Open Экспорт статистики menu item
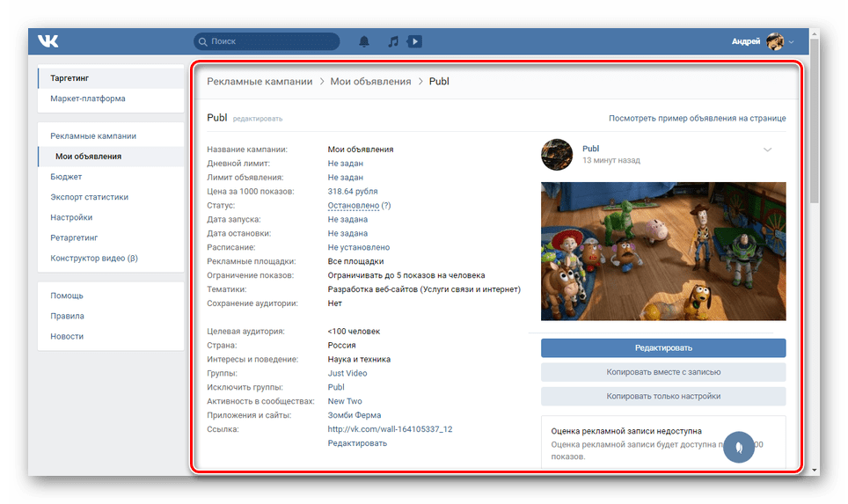Screen dimensions: 848x504 111,197
